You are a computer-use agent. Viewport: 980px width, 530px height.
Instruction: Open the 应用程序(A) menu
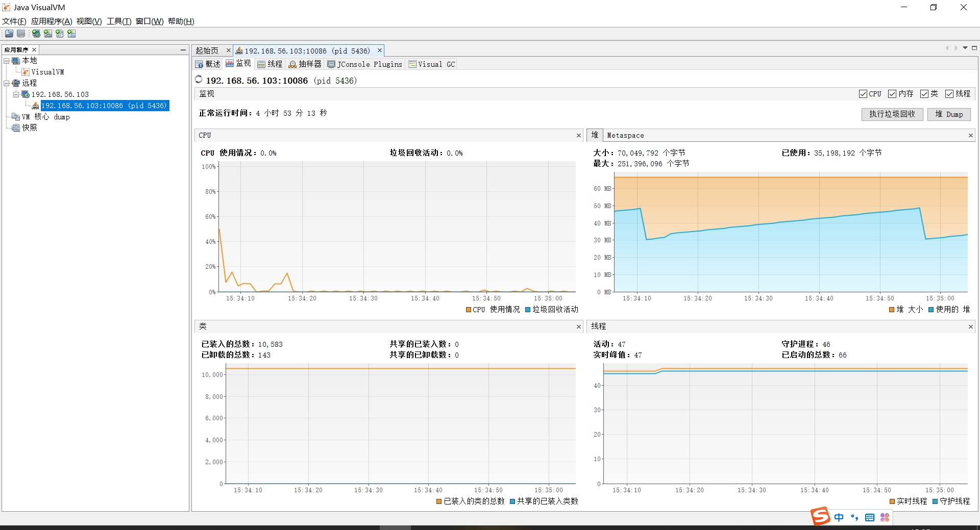pyautogui.click(x=52, y=21)
